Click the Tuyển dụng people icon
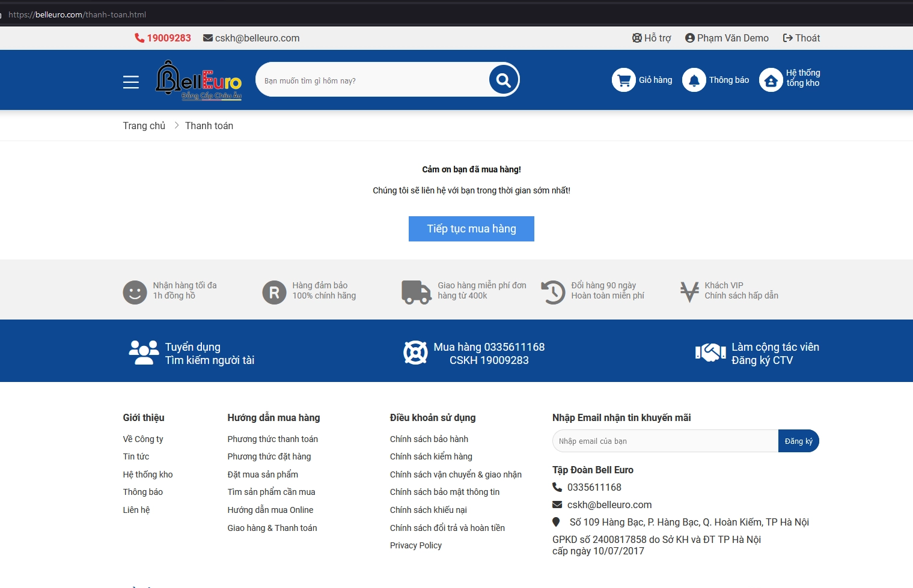913x588 pixels. point(144,353)
